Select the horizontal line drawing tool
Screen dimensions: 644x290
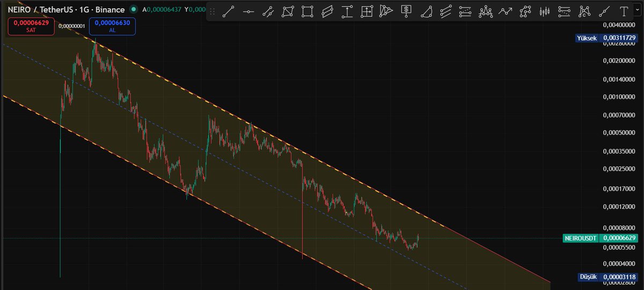pos(248,11)
